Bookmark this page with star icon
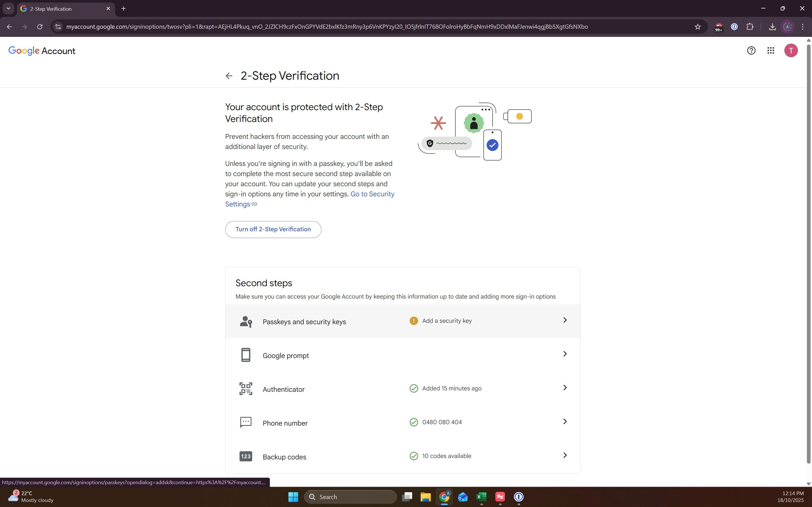 coord(698,27)
